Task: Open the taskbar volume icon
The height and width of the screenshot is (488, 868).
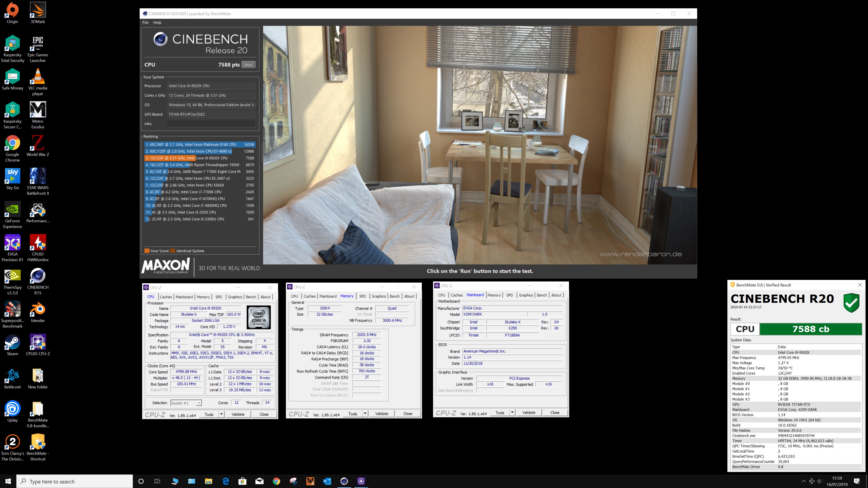Action: tap(820, 481)
